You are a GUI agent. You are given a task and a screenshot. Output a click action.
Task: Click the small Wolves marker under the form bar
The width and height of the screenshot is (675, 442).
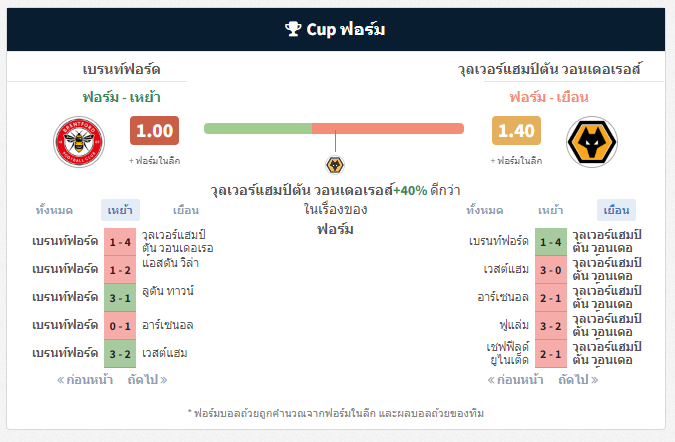[335, 165]
